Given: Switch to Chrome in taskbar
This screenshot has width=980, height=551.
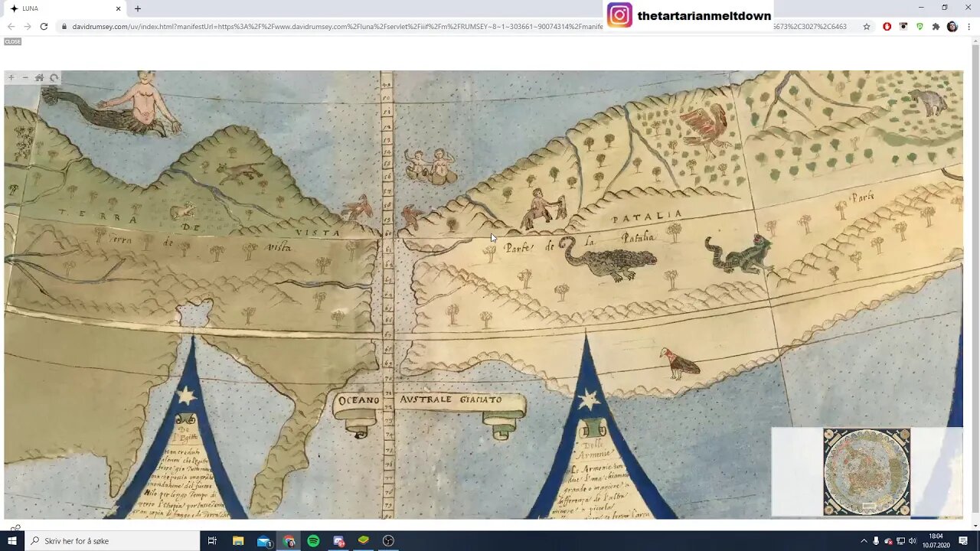Looking at the screenshot, I should (289, 541).
